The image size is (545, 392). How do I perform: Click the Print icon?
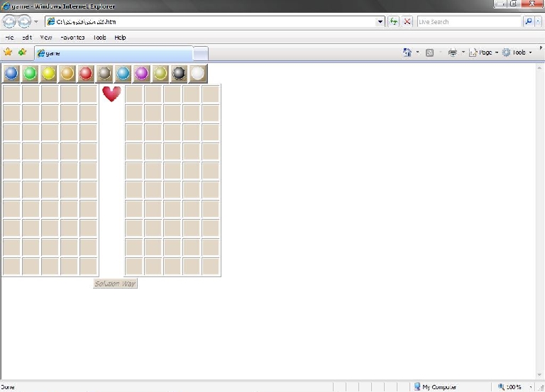coord(453,52)
